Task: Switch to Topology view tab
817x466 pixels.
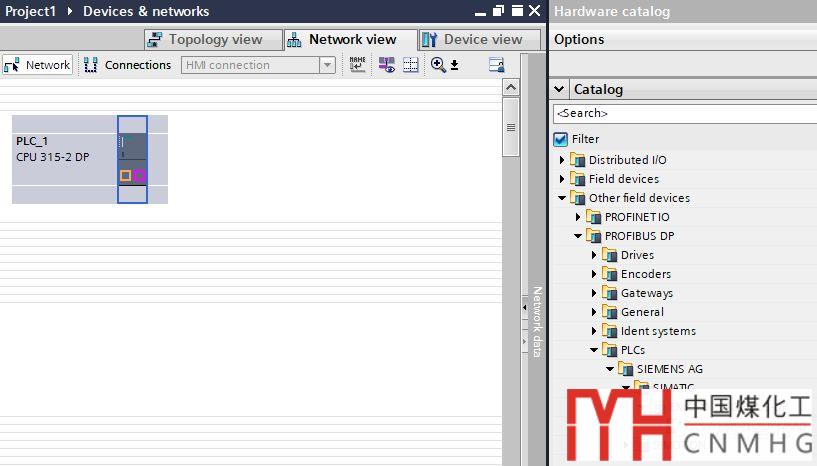Action: (x=206, y=40)
